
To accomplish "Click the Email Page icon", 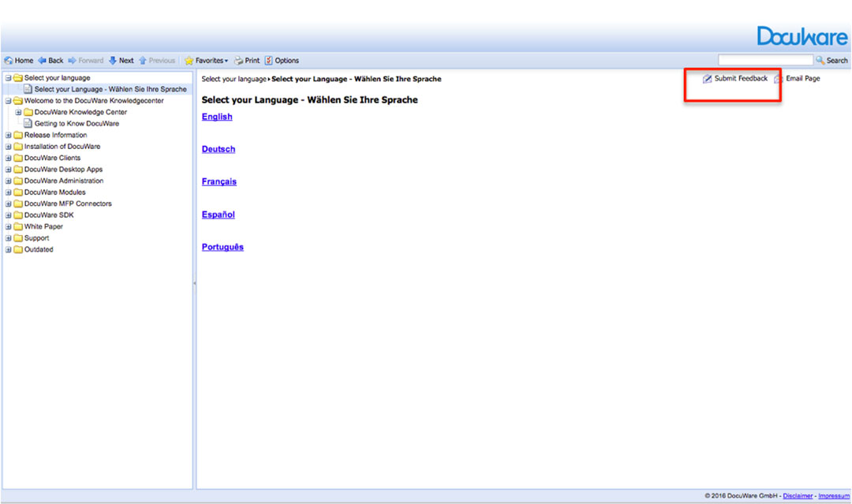I will 779,79.
